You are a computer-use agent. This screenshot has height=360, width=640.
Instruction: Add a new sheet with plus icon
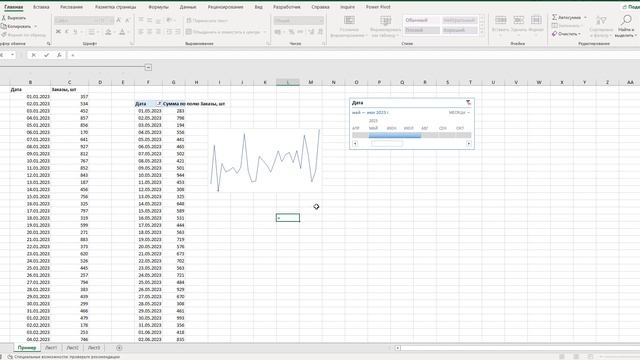click(119, 348)
